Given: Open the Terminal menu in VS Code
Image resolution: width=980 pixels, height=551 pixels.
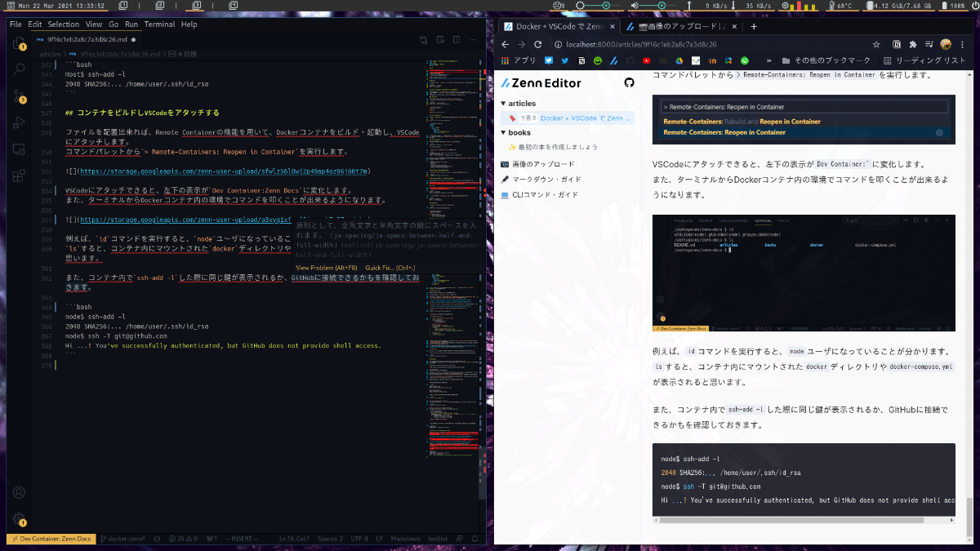Looking at the screenshot, I should point(159,24).
